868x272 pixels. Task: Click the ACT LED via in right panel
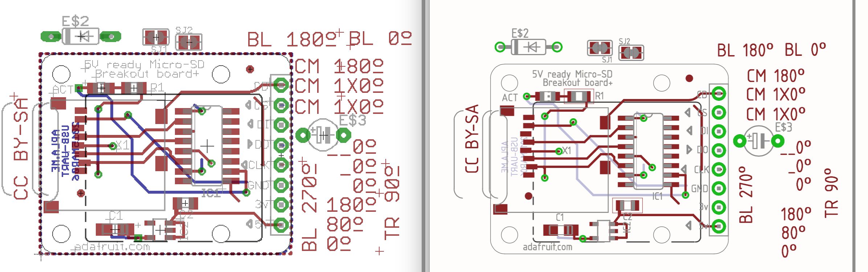527,96
